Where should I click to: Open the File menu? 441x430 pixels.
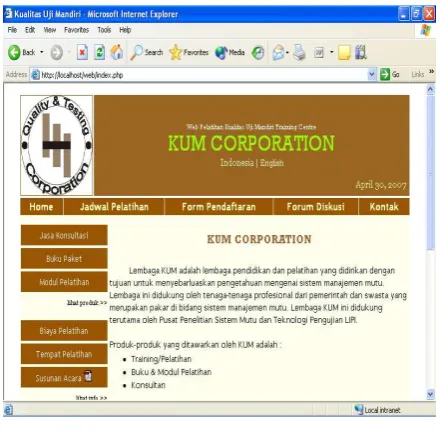click(x=12, y=30)
